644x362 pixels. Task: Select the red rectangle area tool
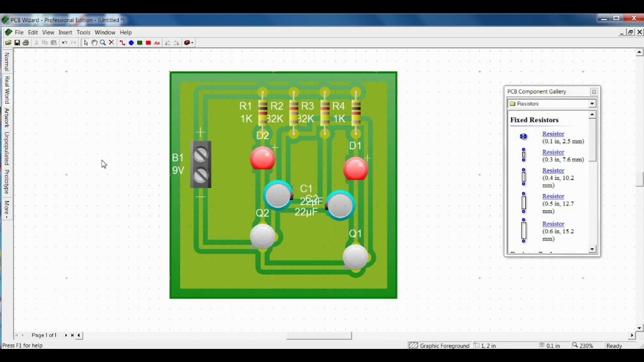pyautogui.click(x=148, y=43)
